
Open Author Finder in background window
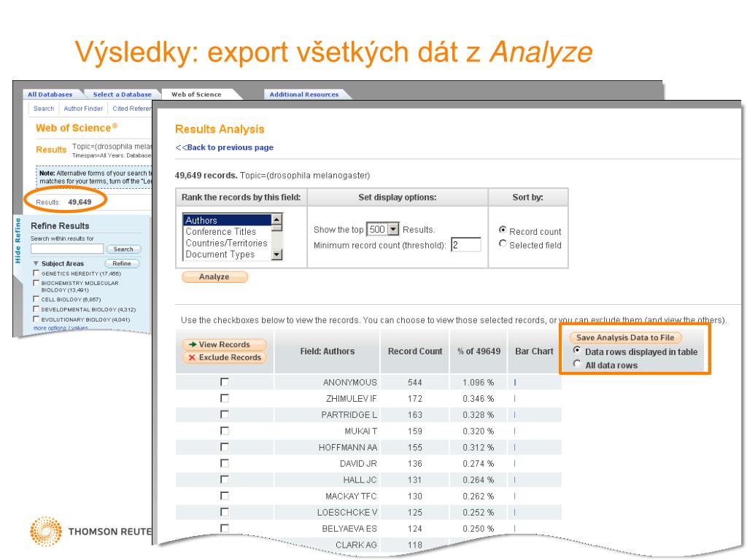[x=83, y=109]
